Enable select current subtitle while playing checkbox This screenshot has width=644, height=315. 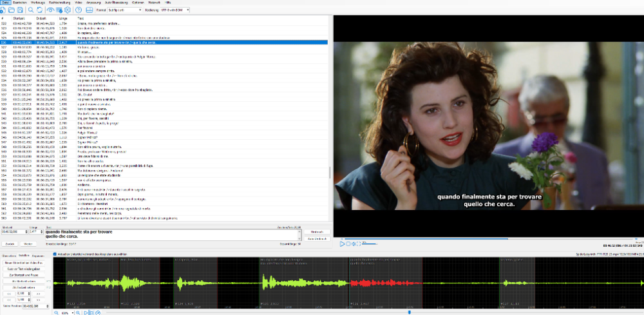point(55,254)
